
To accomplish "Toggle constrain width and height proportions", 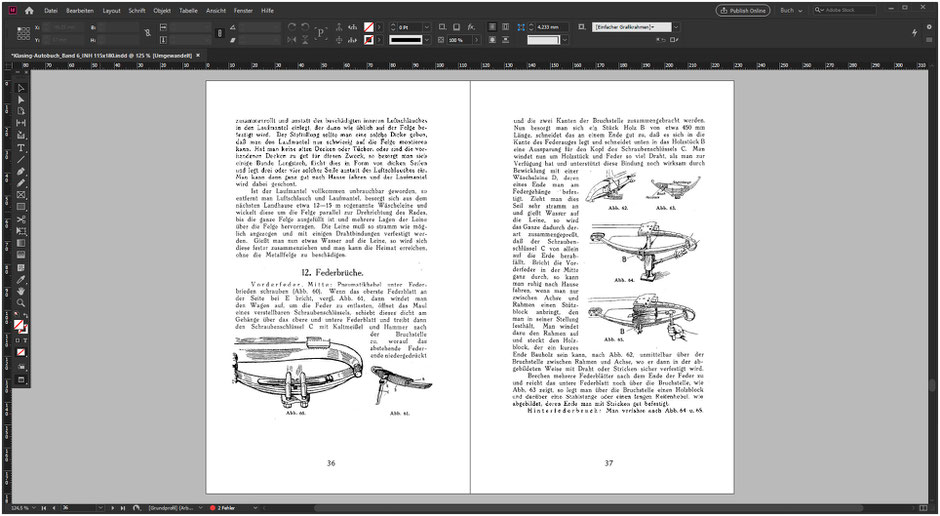I will [147, 32].
